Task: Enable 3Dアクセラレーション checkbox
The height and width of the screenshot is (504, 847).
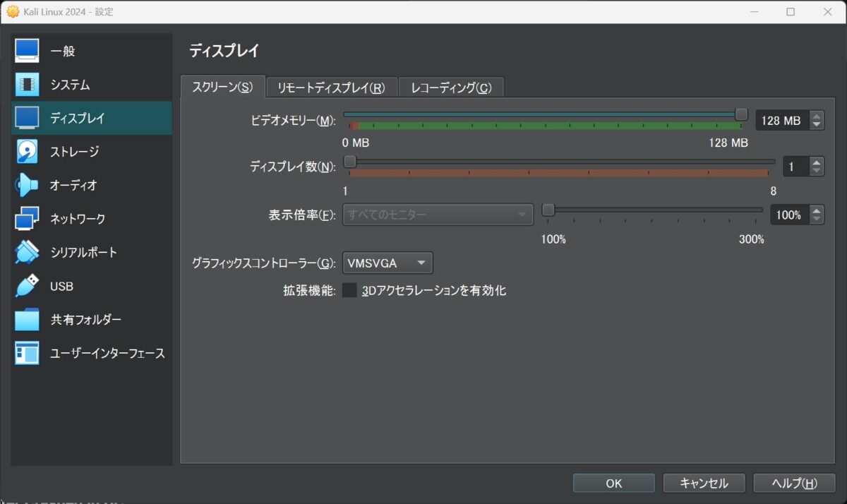Action: pos(349,290)
